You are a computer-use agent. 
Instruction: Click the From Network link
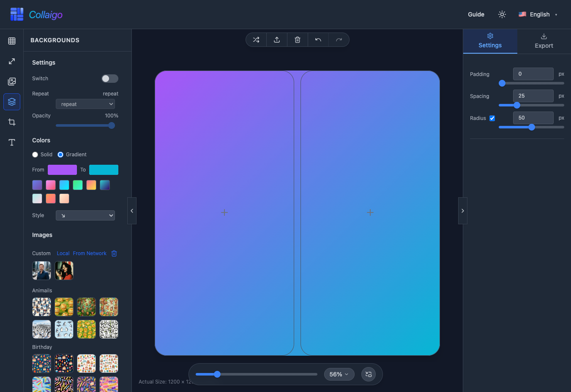(x=90, y=253)
